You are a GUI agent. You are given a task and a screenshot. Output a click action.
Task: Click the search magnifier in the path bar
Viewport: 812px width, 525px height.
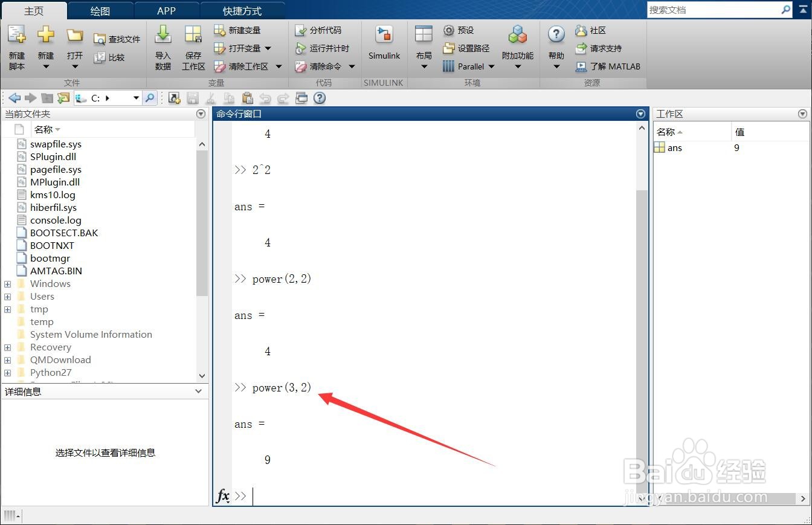point(150,98)
